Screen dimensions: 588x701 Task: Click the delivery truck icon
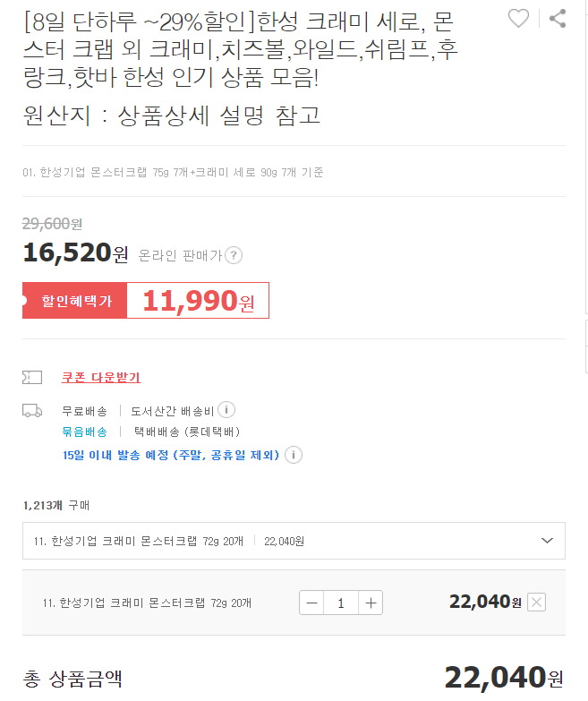click(32, 410)
